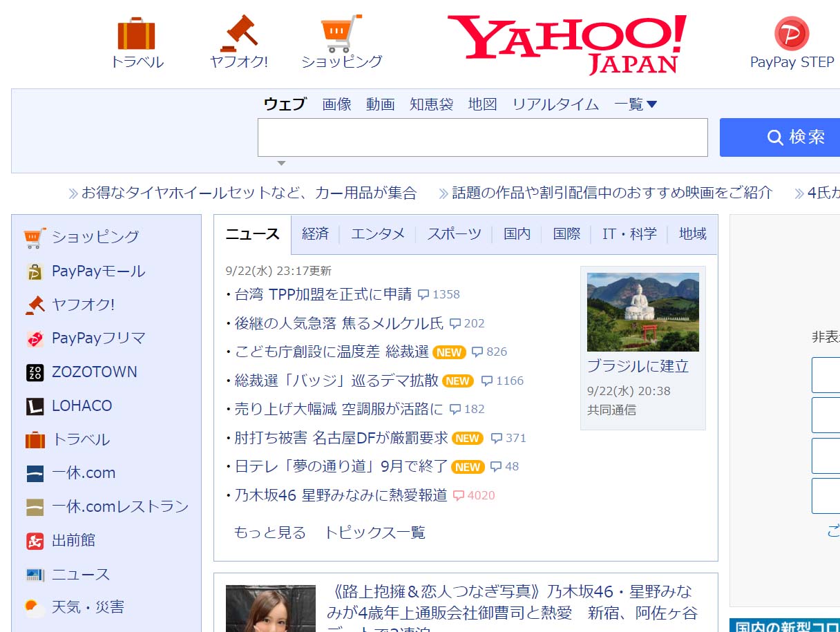Click the 天気・災害 weather icon
This screenshot has width=840, height=632.
coord(35,608)
